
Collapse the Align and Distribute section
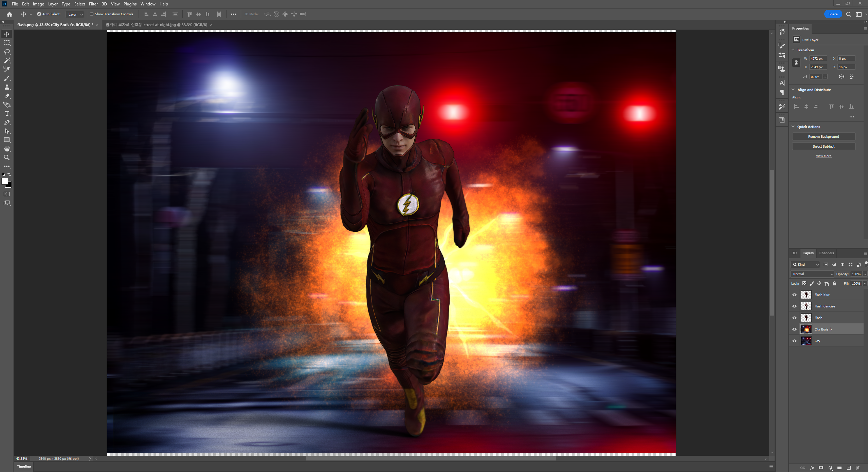tap(793, 90)
